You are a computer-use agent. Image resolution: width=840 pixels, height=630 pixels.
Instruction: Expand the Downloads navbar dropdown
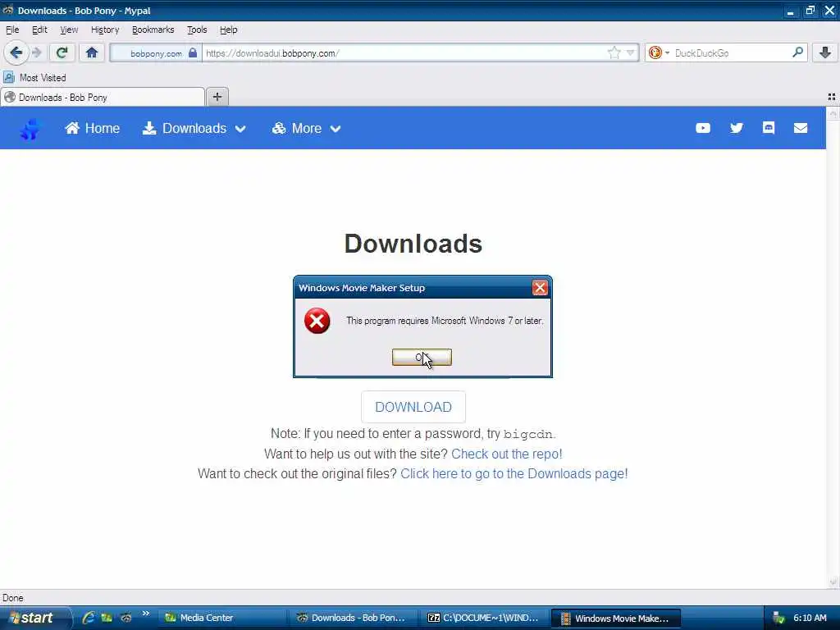coord(194,129)
